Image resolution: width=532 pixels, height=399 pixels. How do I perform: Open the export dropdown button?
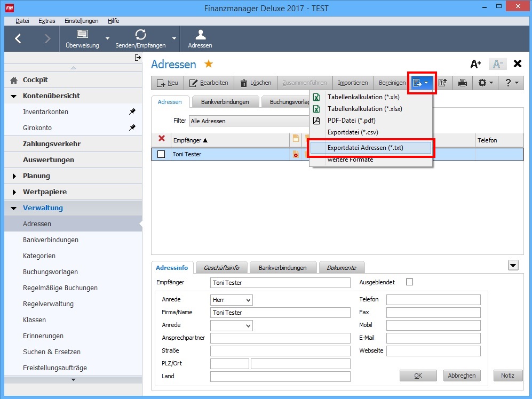421,83
